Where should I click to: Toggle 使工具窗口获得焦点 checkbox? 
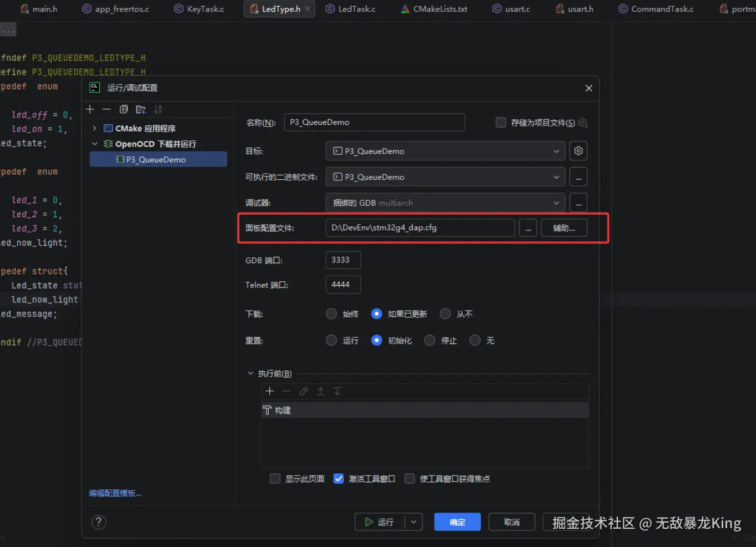coord(410,479)
